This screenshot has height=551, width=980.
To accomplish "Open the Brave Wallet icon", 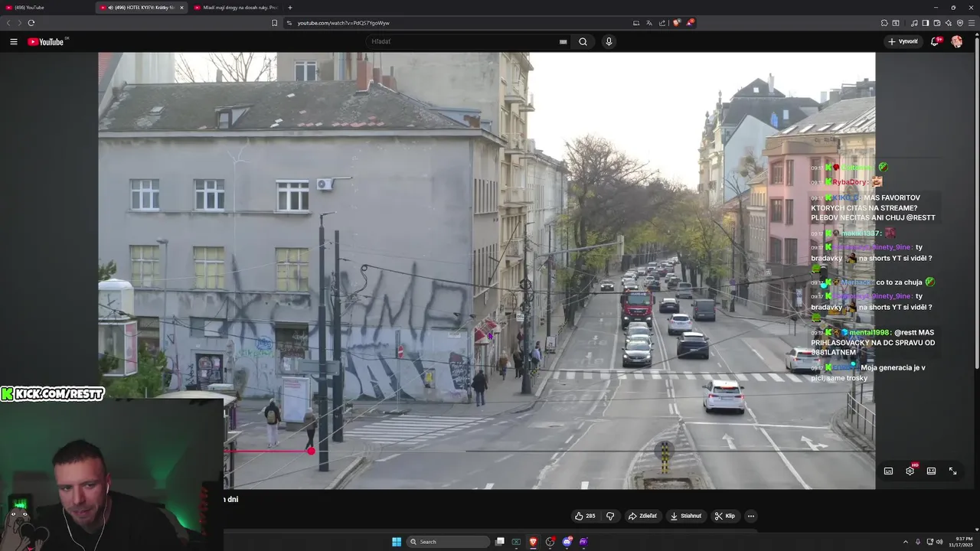I will [937, 23].
